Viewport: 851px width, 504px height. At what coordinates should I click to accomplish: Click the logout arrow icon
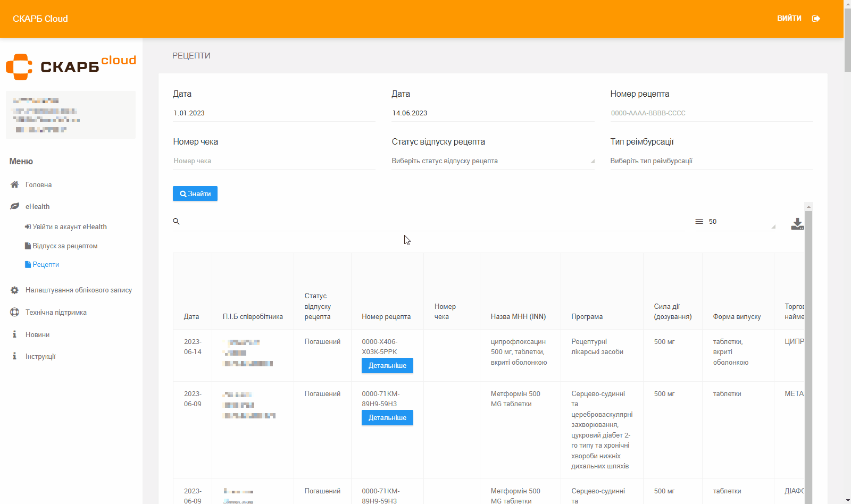(816, 19)
